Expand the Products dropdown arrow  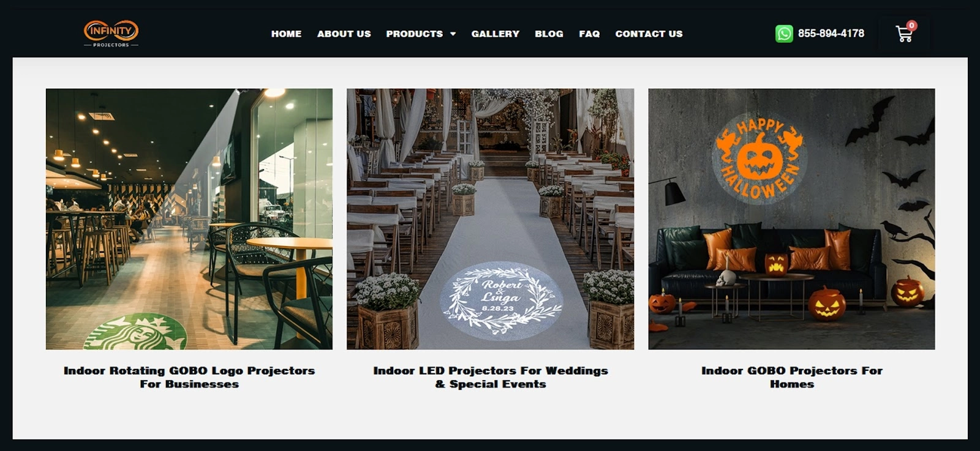[453, 34]
